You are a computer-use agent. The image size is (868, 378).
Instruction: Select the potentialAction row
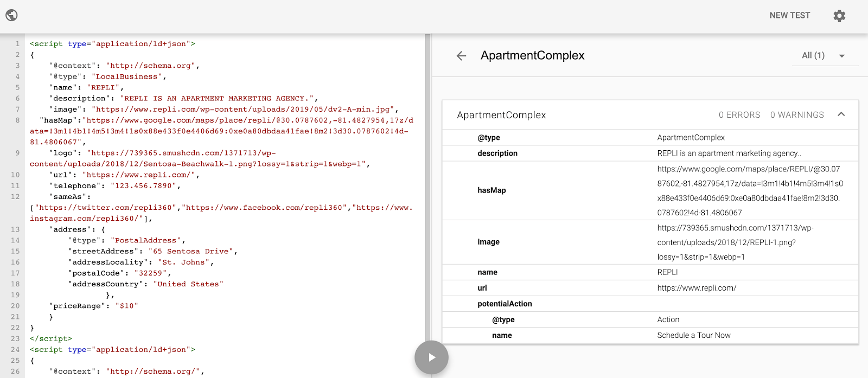pos(650,304)
